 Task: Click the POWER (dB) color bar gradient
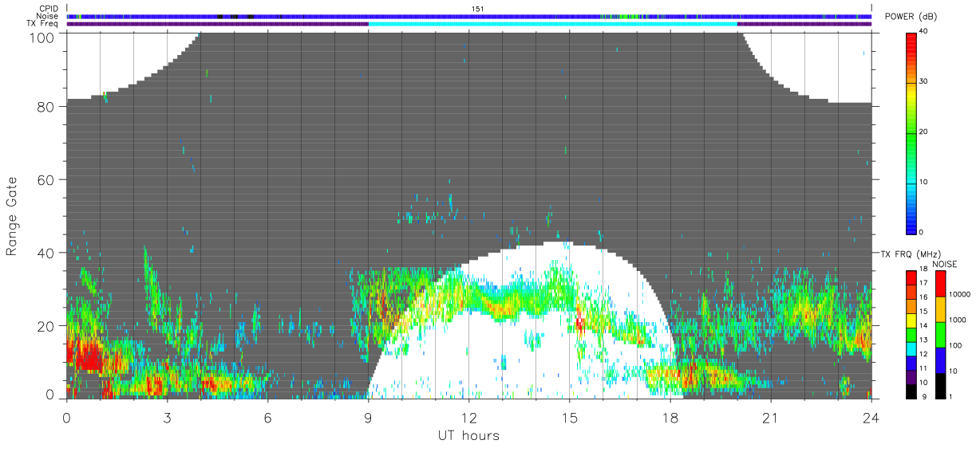point(912,132)
